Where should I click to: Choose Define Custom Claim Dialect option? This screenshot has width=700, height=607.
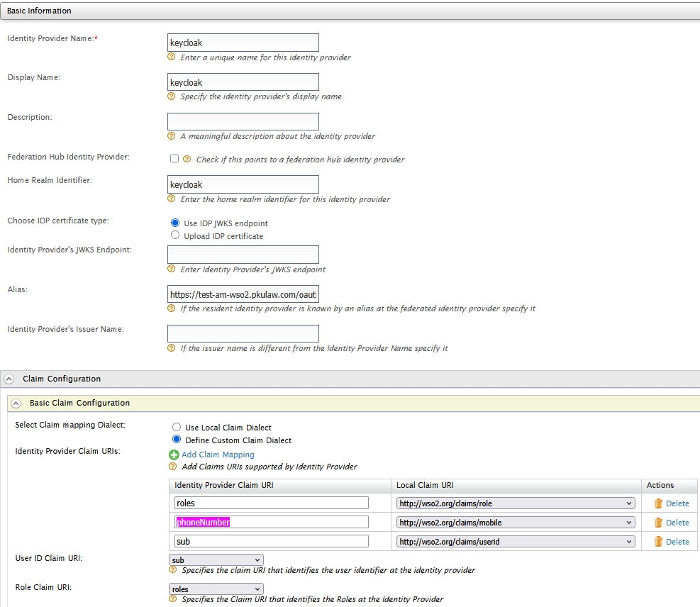click(x=177, y=439)
